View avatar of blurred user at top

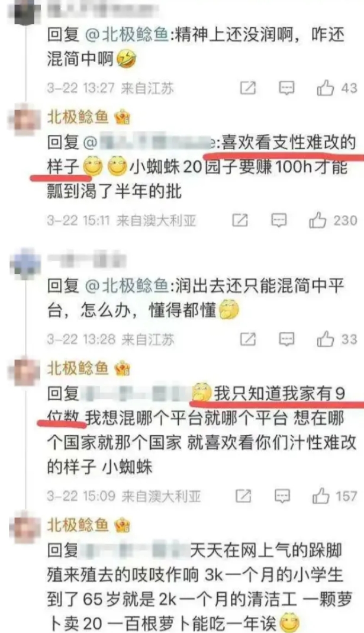[27, 11]
